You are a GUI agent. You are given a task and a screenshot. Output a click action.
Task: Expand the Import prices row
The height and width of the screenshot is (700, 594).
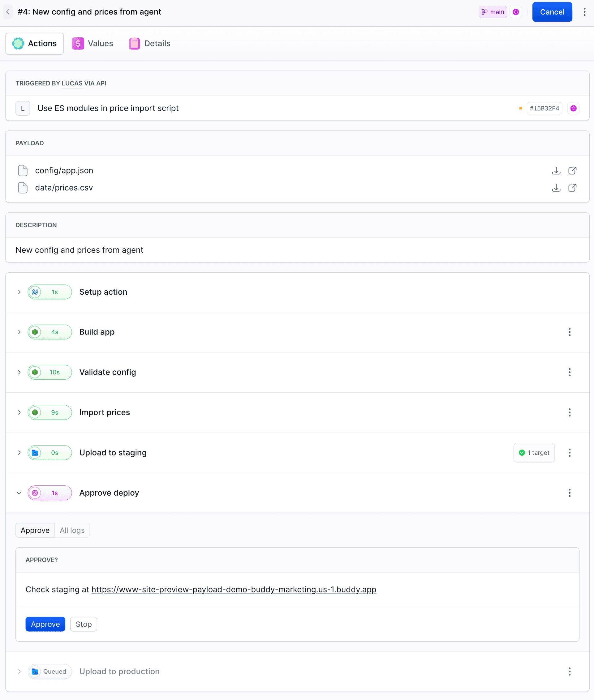click(19, 412)
